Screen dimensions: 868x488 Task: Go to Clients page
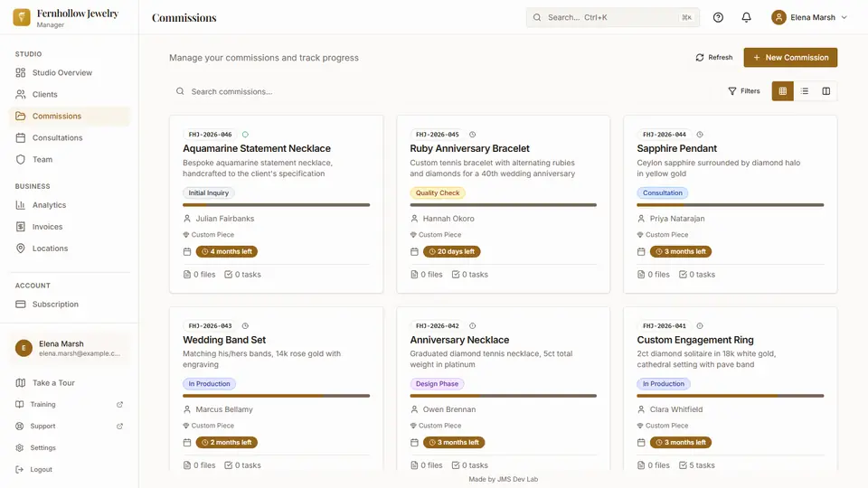coord(70,94)
